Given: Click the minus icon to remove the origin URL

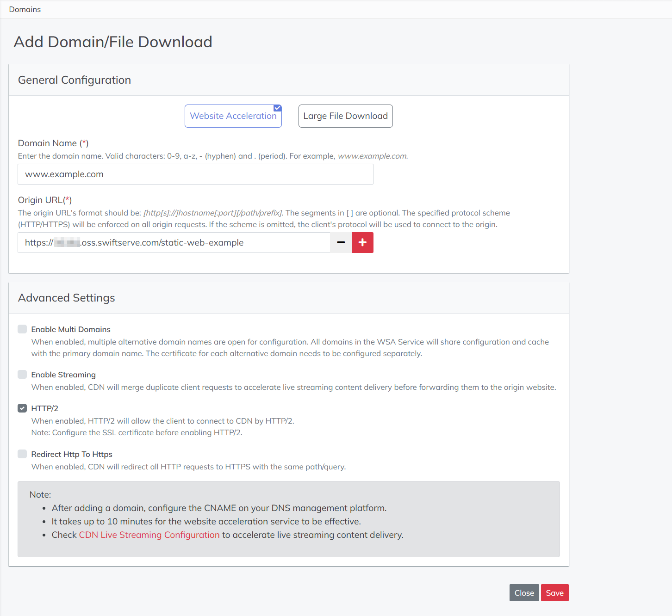Looking at the screenshot, I should [341, 242].
